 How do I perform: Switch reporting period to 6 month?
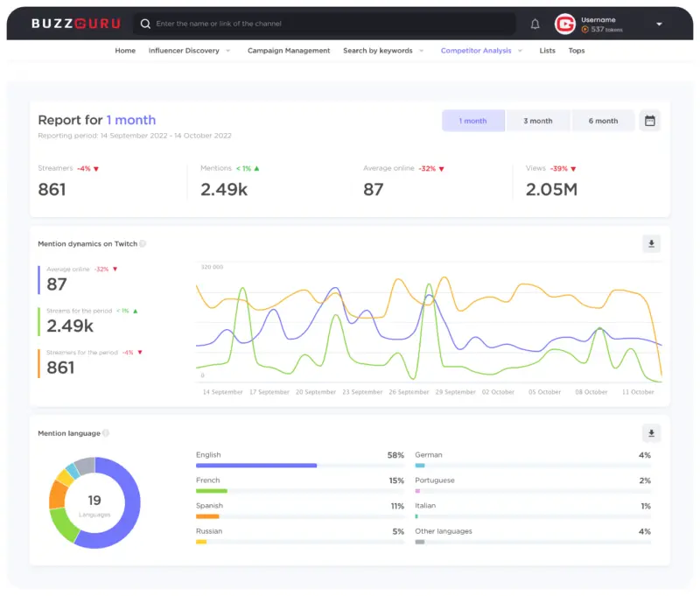603,121
